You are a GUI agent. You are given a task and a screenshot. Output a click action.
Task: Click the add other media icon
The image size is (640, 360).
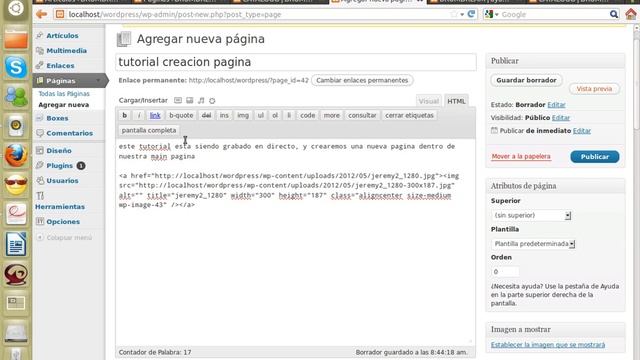click(212, 100)
